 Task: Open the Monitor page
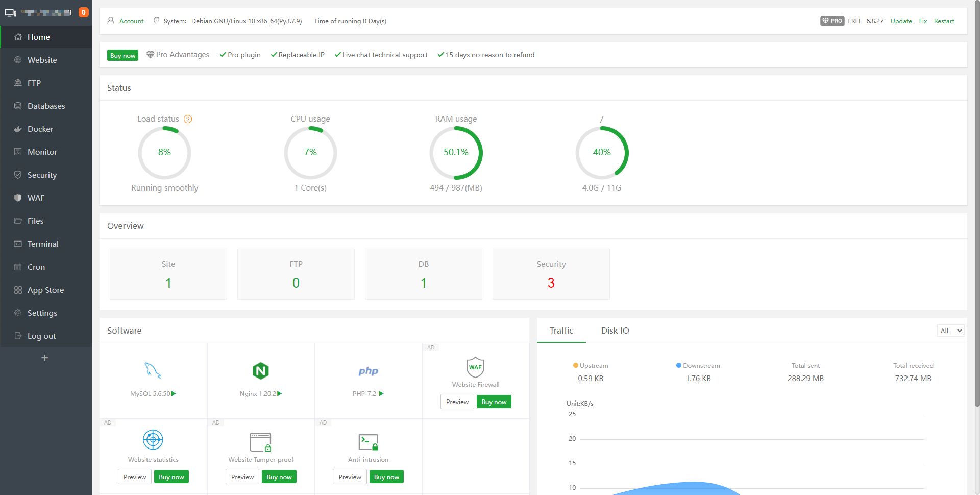[x=46, y=152]
